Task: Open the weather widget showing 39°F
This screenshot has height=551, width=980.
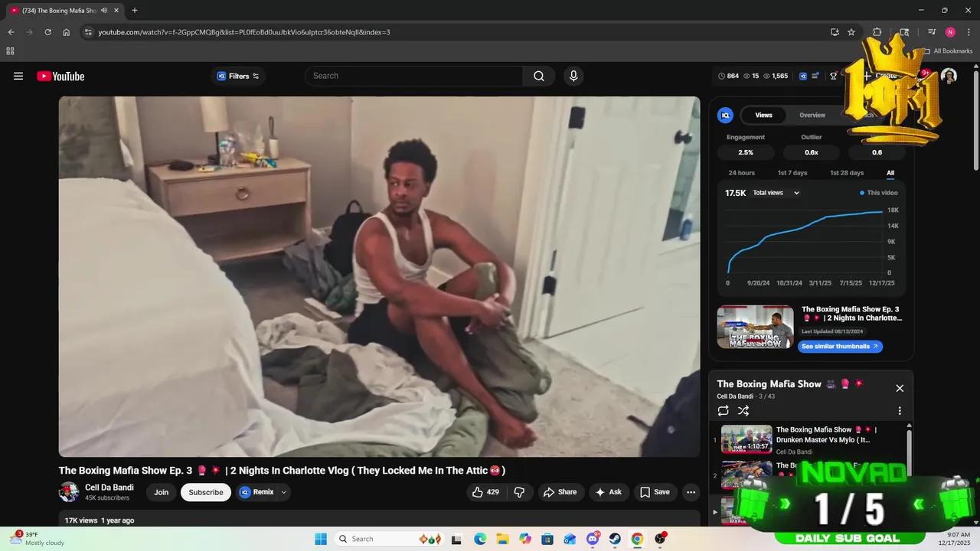Action: coord(38,539)
